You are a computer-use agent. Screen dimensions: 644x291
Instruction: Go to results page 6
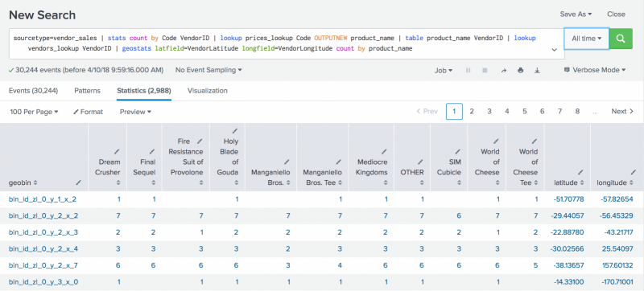click(x=542, y=112)
